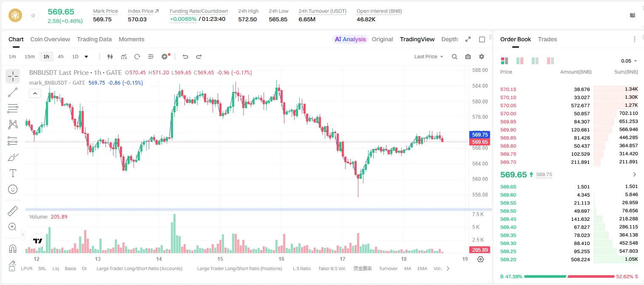The image size is (644, 285).
Task: Switch chart to Depth view
Action: (x=449, y=39)
